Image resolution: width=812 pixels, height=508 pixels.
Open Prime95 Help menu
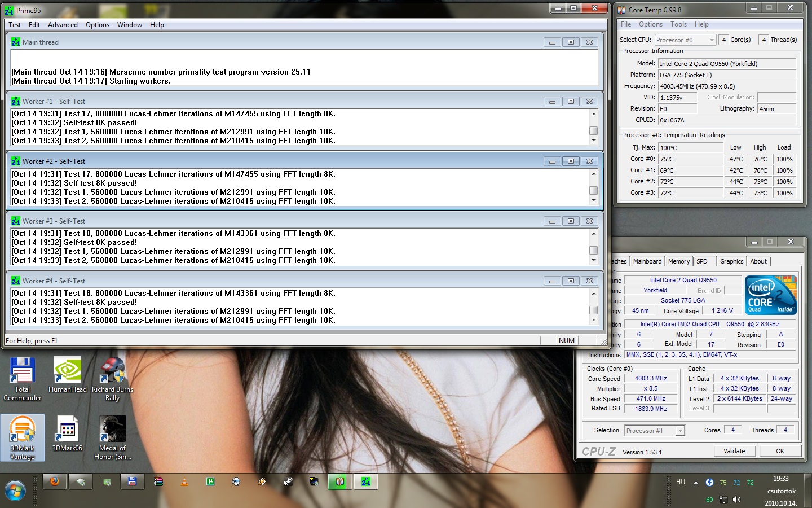pyautogui.click(x=157, y=25)
